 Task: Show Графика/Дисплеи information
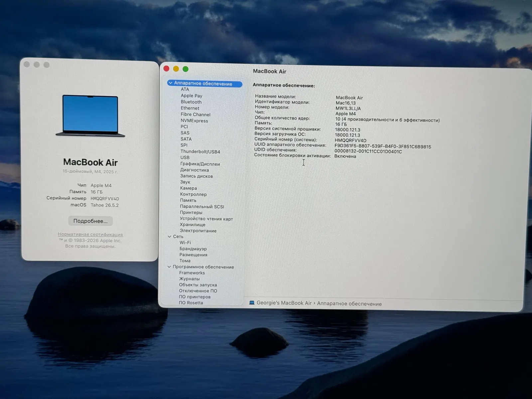tap(200, 164)
